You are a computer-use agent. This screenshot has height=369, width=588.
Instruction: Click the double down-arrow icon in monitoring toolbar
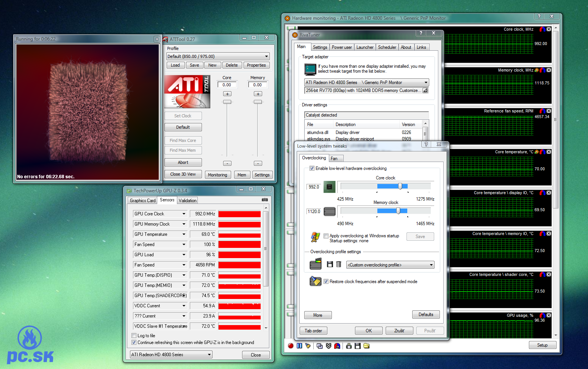pos(328,346)
